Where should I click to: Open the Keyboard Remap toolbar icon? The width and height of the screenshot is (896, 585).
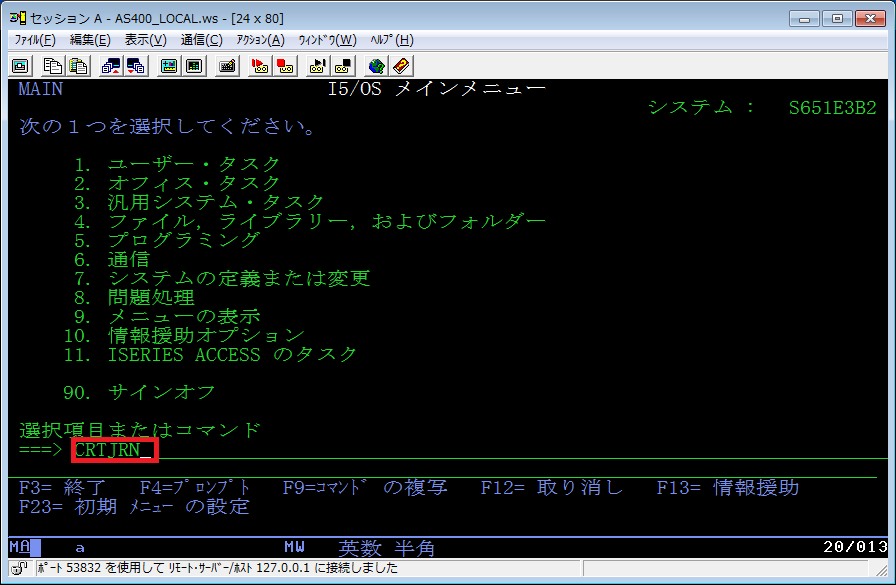pyautogui.click(x=227, y=66)
